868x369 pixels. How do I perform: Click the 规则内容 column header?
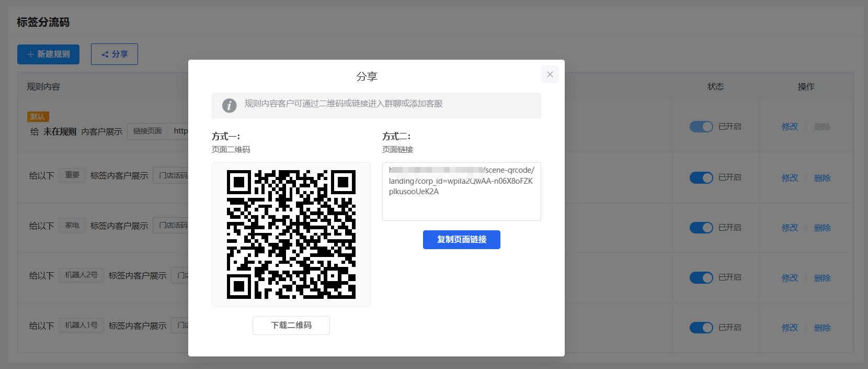(43, 86)
